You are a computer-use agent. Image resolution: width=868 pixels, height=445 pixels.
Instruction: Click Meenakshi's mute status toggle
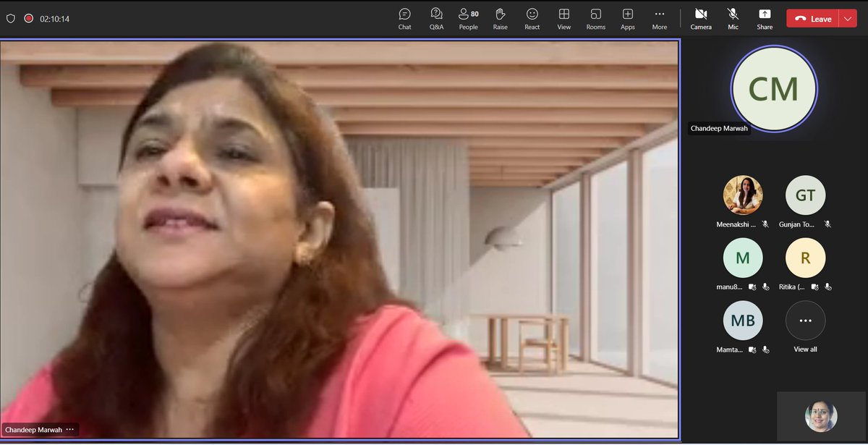(x=764, y=224)
